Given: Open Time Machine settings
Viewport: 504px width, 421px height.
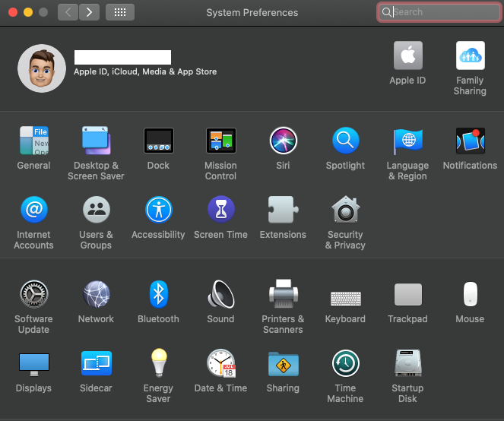Looking at the screenshot, I should pos(346,363).
